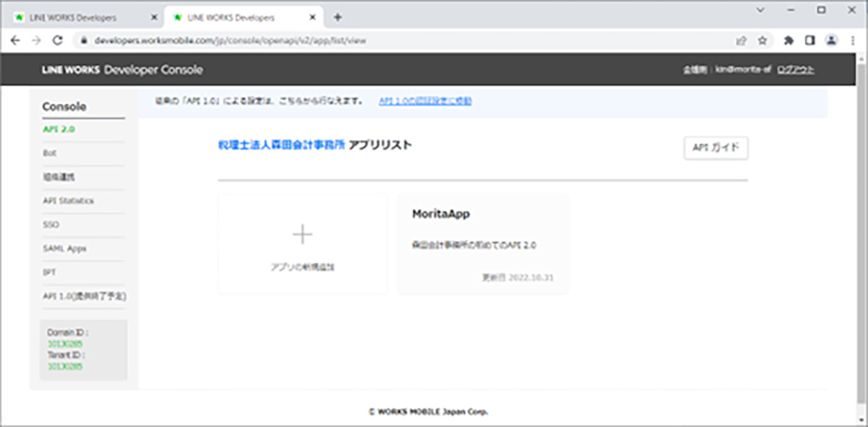Click the API ガイド button
The image size is (868, 427).
tap(715, 148)
